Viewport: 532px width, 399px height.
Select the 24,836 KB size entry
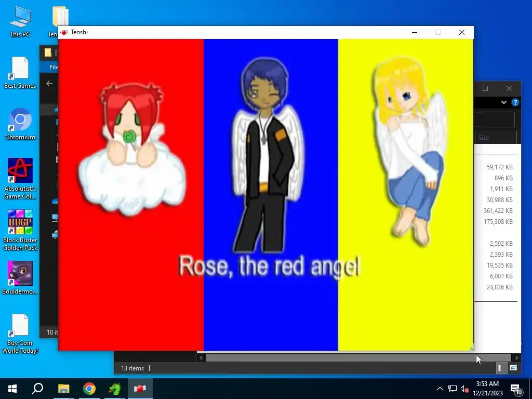499,287
